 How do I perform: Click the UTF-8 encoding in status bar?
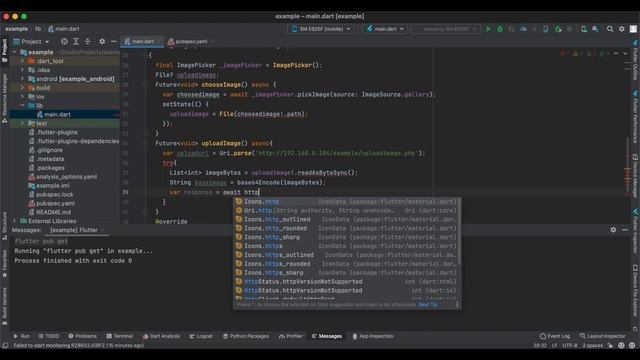[x=569, y=345]
